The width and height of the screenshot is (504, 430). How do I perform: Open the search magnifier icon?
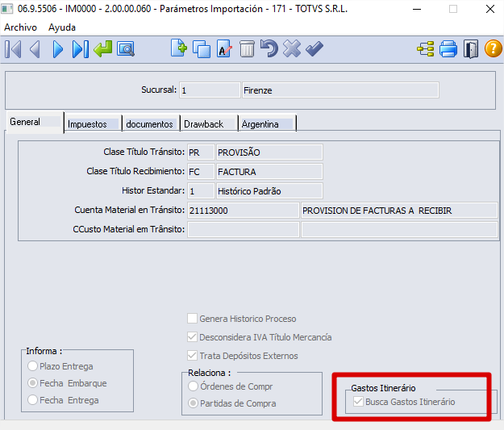(126, 49)
